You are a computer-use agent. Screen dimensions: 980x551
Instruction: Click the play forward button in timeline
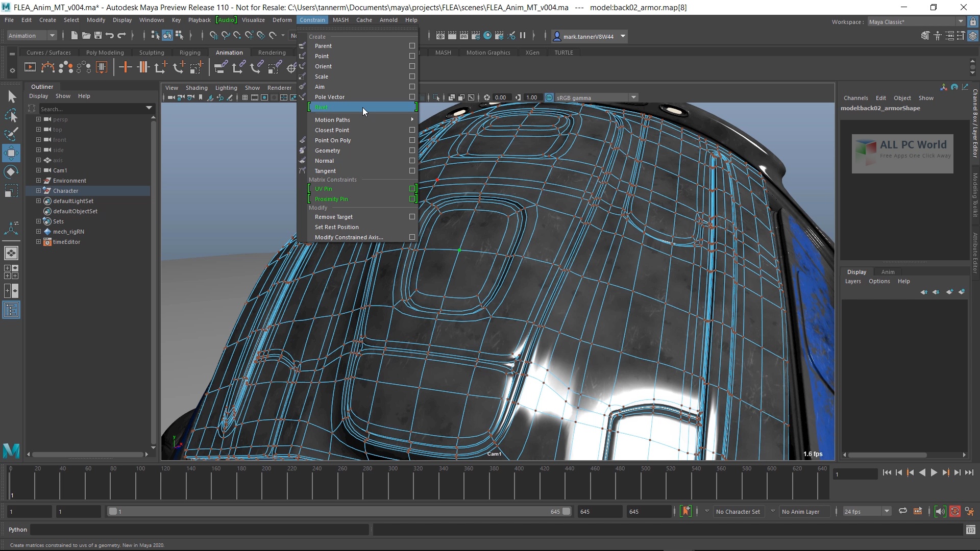(934, 473)
